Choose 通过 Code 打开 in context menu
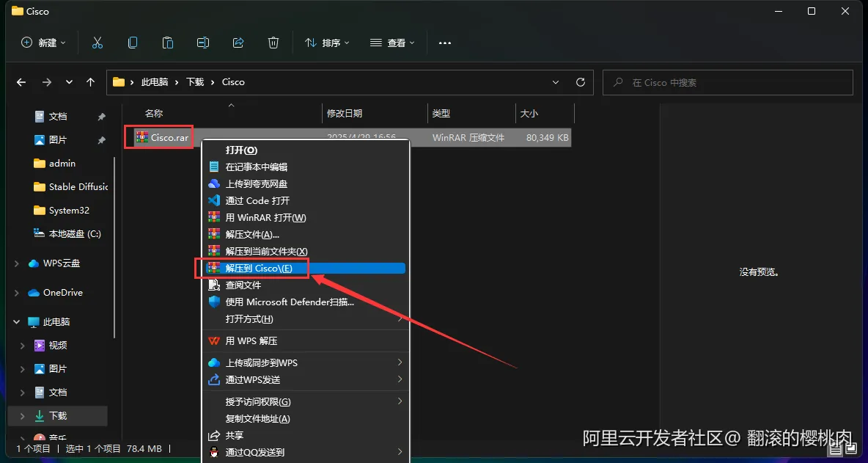 306,200
